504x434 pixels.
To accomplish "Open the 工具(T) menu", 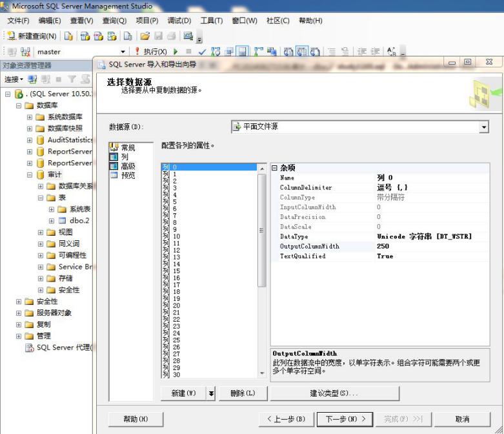I will (212, 21).
